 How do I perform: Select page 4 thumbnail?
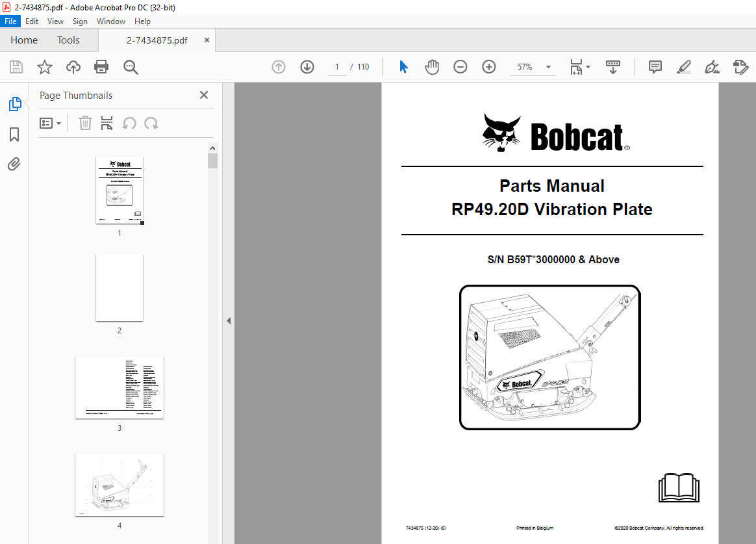120,485
